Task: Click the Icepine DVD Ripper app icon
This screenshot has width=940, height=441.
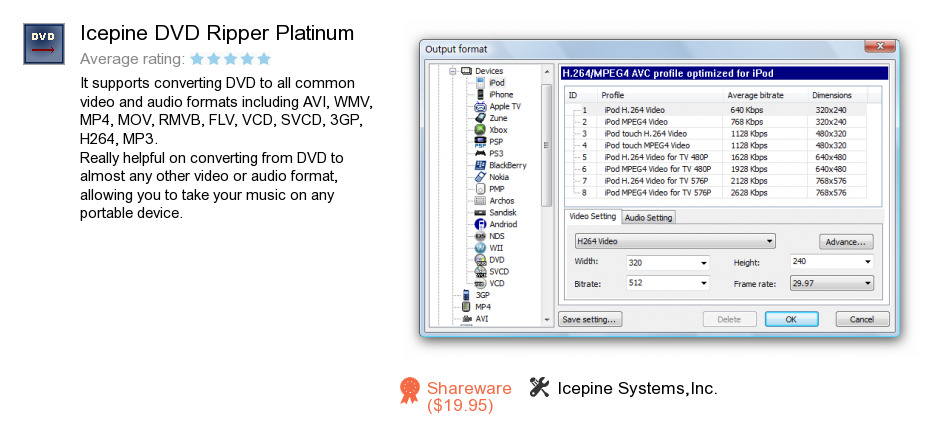Action: [44, 44]
